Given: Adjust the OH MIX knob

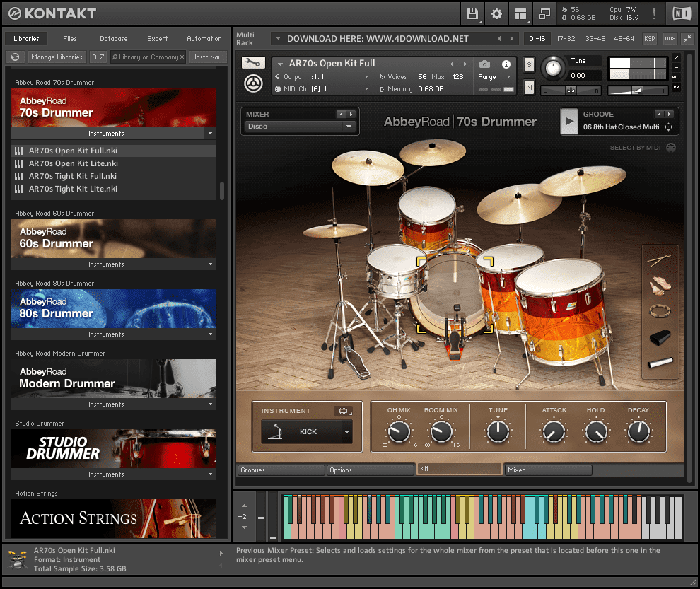Looking at the screenshot, I should click(399, 432).
